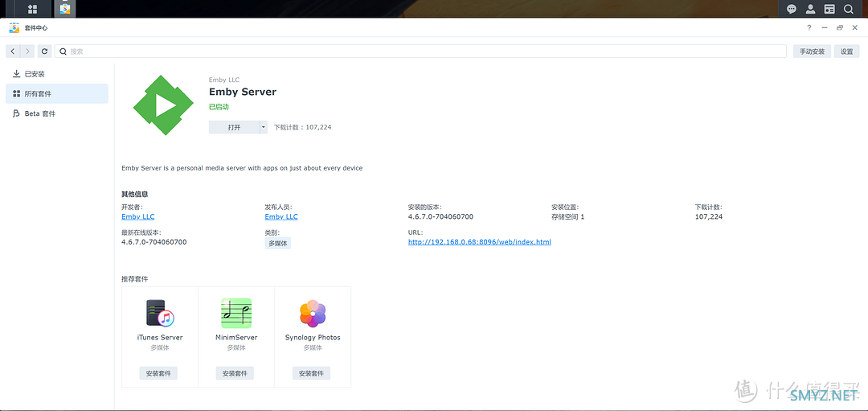The height and width of the screenshot is (411, 868).
Task: Click the MinimServer package icon
Action: (236, 313)
